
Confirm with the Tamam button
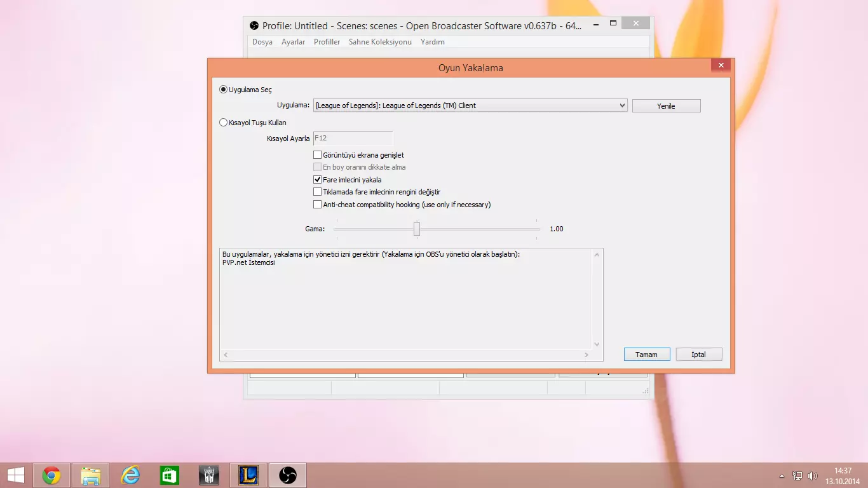[x=647, y=355]
